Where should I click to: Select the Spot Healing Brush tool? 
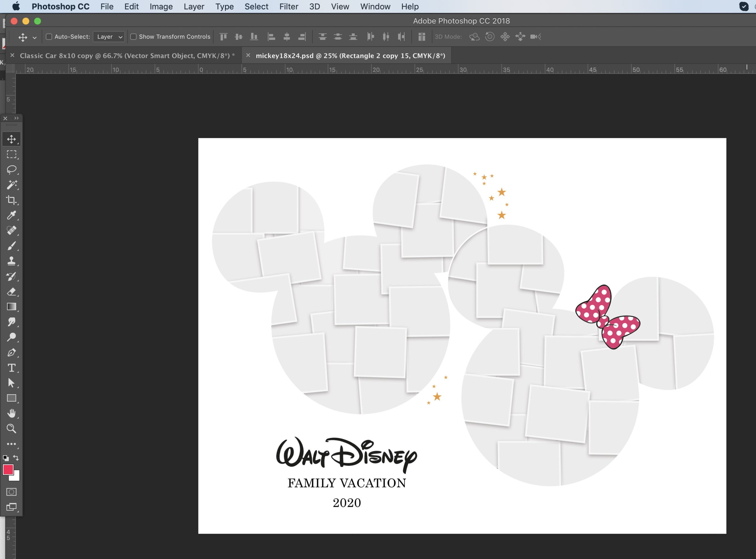[12, 231]
